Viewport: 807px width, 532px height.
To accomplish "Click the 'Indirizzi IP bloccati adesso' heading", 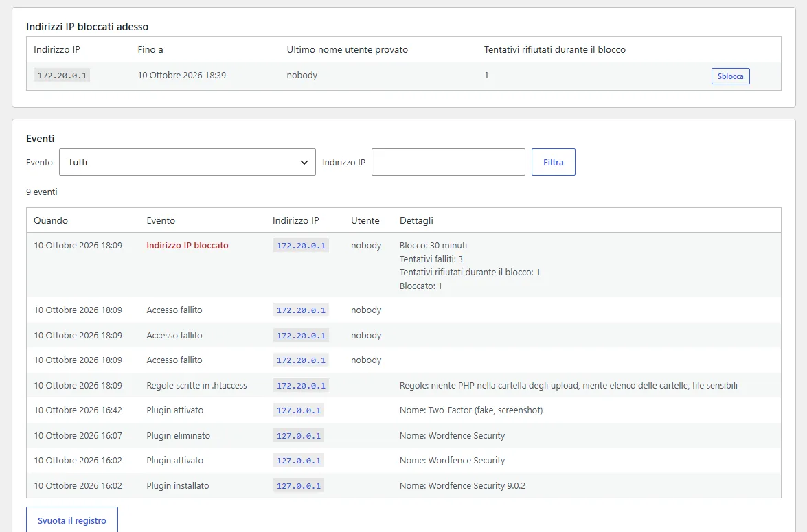I will [x=87, y=27].
